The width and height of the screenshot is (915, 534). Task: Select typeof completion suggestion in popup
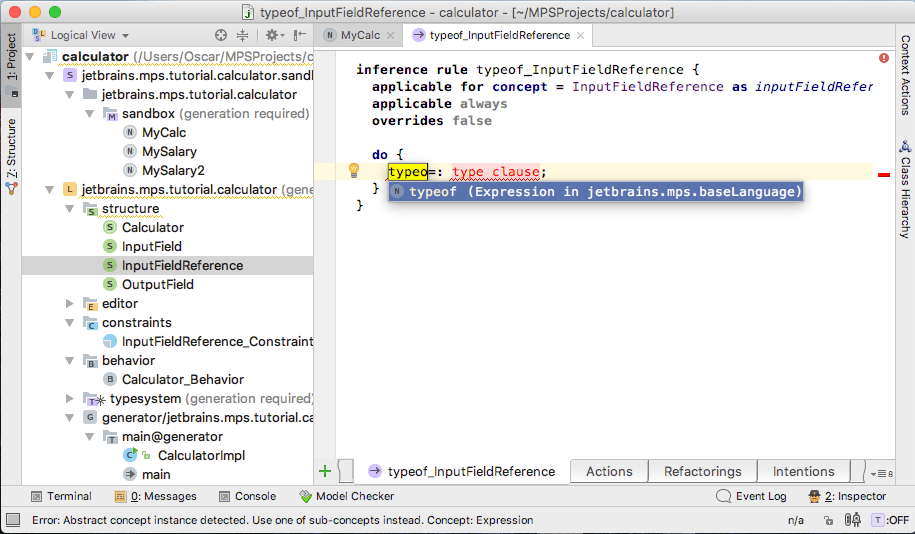596,191
